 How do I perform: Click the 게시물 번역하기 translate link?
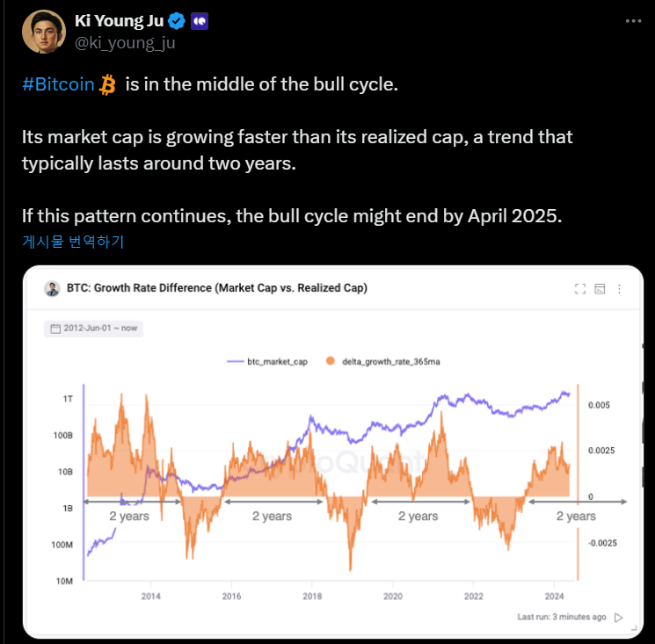tap(73, 242)
